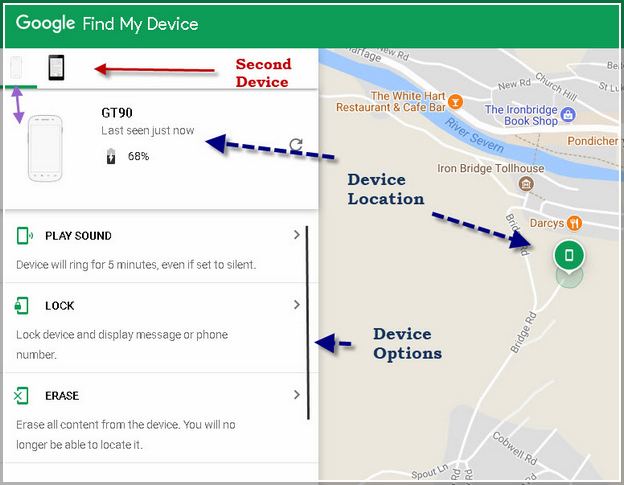Click the 'Erase all content' description text
624x485 pixels.
(126, 434)
